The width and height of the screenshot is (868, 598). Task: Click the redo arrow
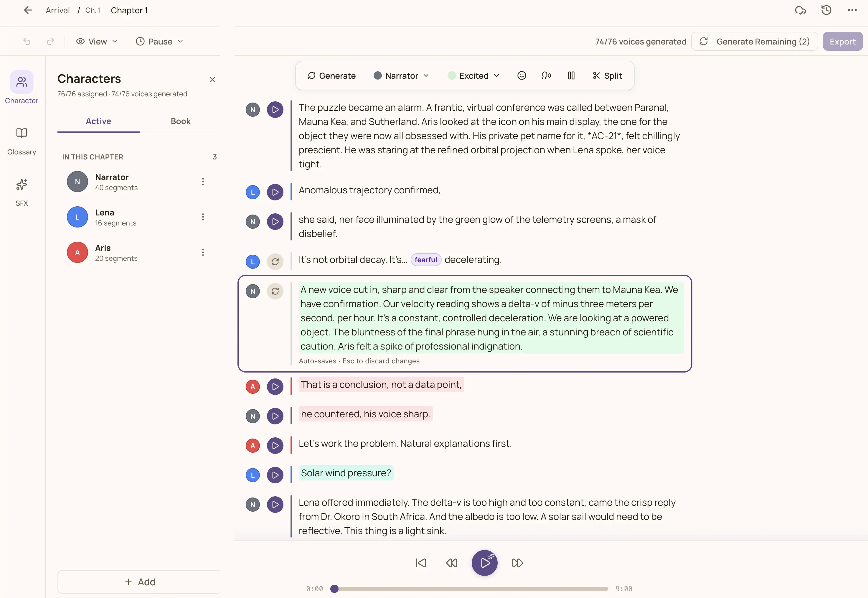point(50,41)
